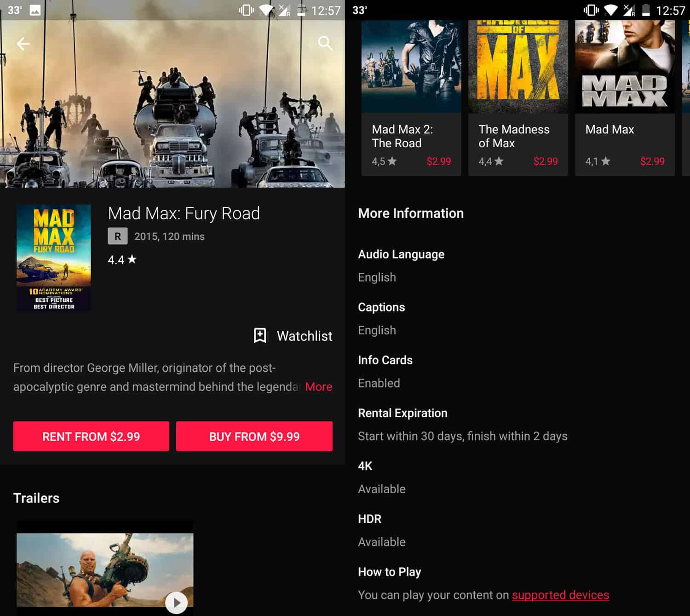The image size is (690, 616).
Task: Tap the back arrow on the movie page
Action: point(23,44)
